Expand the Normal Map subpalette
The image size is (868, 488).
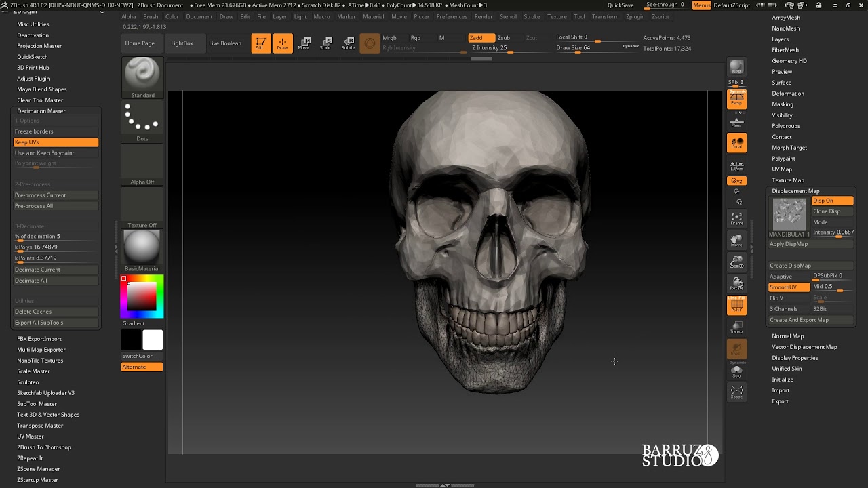click(787, 336)
